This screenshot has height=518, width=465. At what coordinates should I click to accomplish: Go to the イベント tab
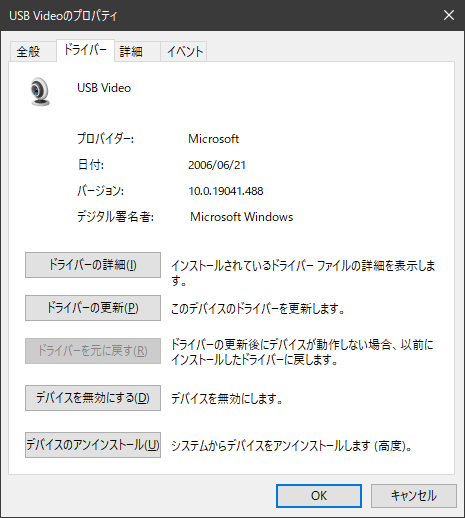pyautogui.click(x=184, y=52)
